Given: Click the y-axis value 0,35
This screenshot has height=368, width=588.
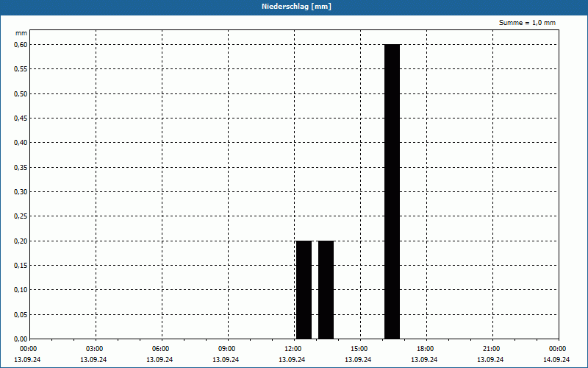Looking at the screenshot, I should (21, 168).
